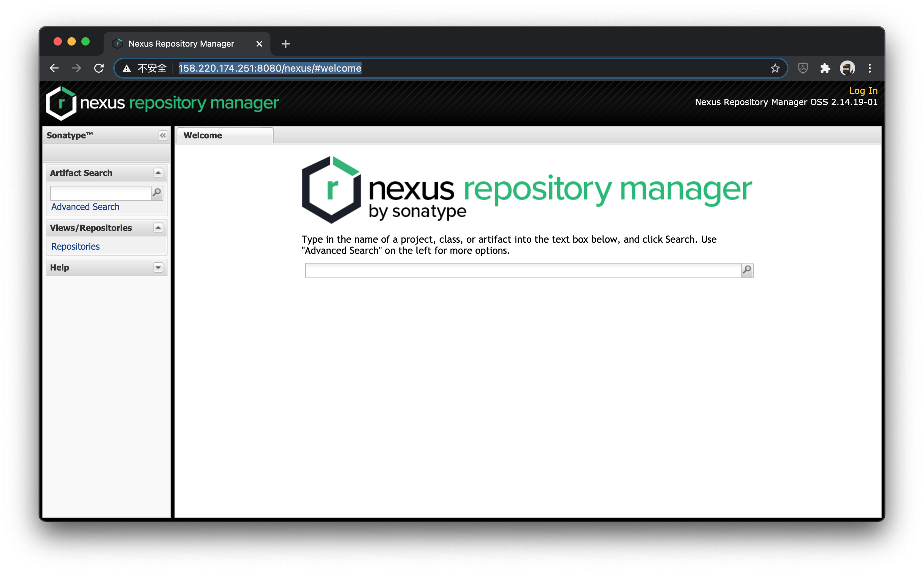Viewport: 924px width, 573px height.
Task: Open the browser profile avatar
Action: pos(847,68)
